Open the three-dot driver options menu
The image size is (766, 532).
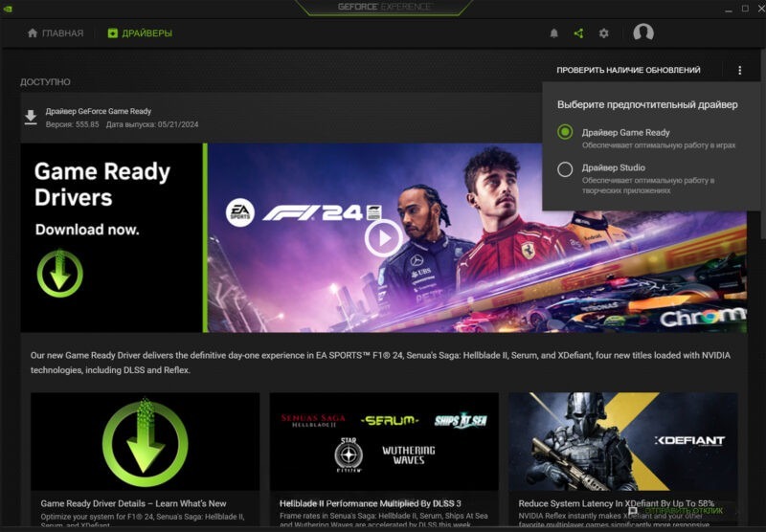click(x=739, y=71)
